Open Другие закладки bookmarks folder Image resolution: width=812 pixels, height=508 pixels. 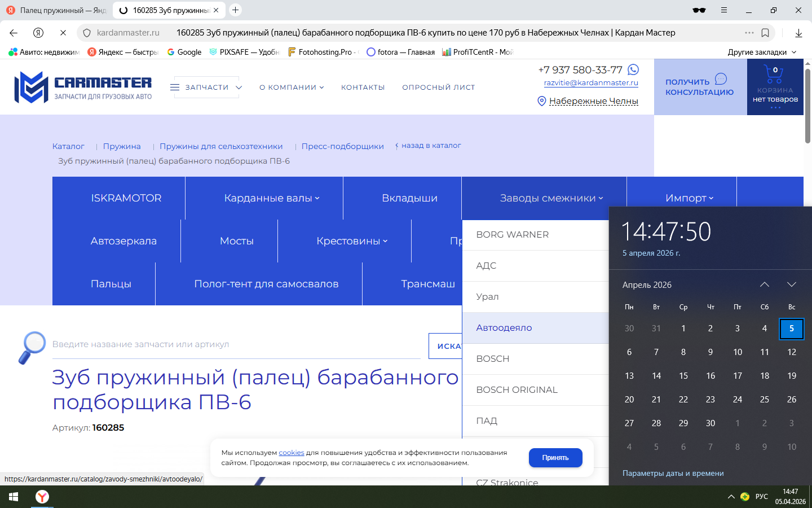(x=762, y=52)
